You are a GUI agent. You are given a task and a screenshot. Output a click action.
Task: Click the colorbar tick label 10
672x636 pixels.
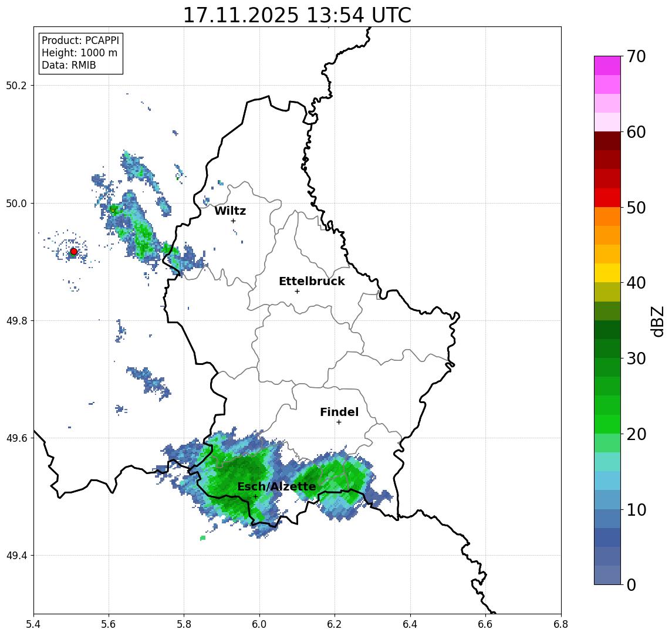pyautogui.click(x=636, y=509)
